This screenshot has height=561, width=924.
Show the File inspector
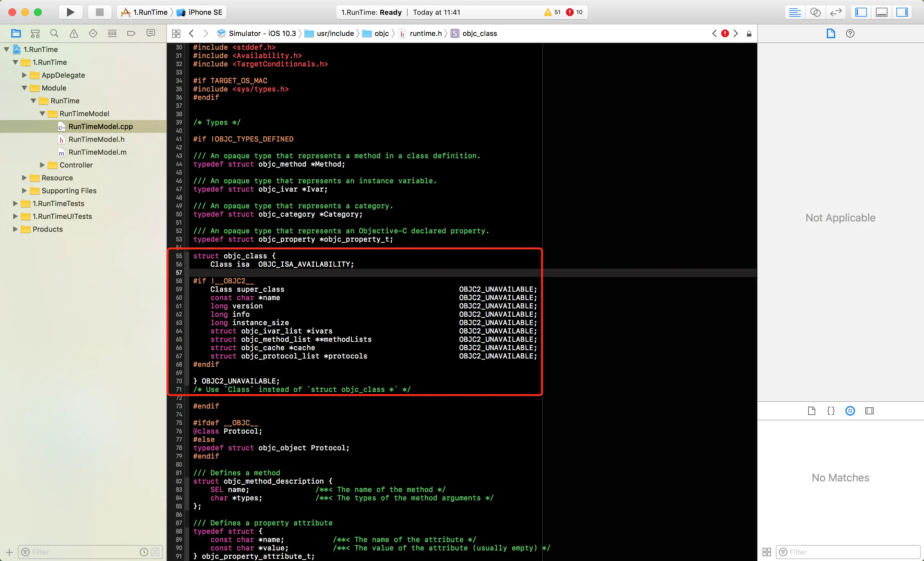tap(831, 33)
